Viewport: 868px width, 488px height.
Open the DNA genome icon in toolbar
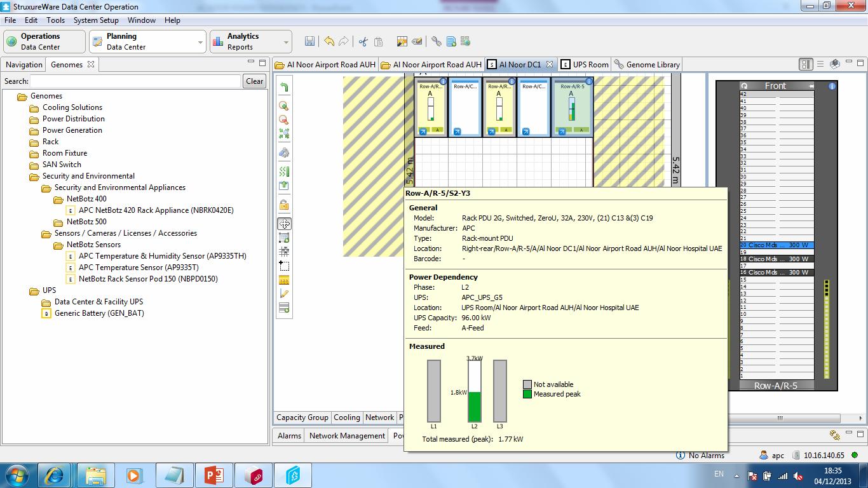pos(436,41)
